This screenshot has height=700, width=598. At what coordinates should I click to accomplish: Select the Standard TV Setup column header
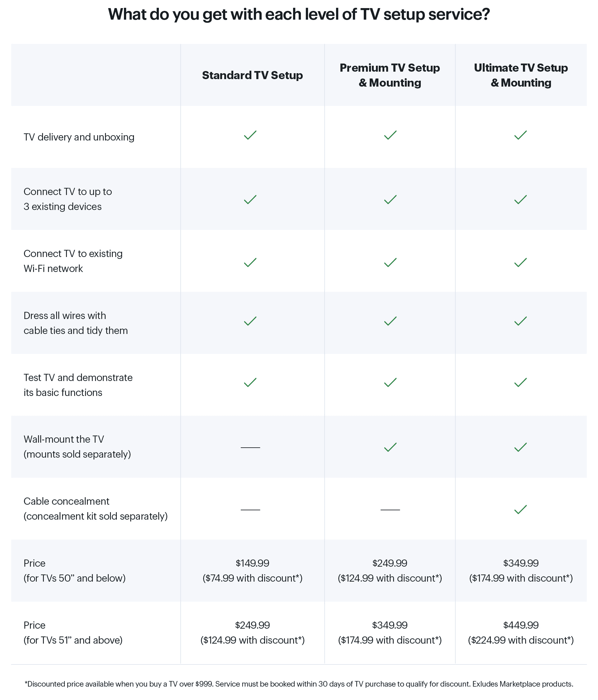point(252,75)
